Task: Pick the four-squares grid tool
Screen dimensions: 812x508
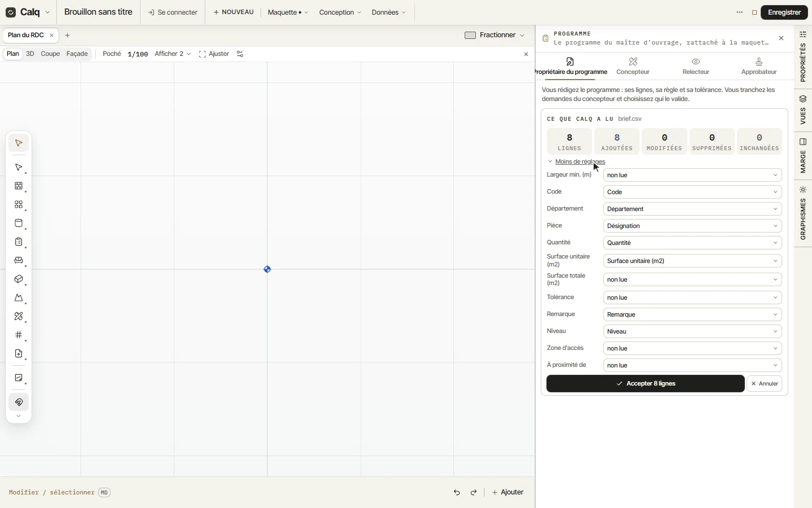Action: click(x=19, y=205)
